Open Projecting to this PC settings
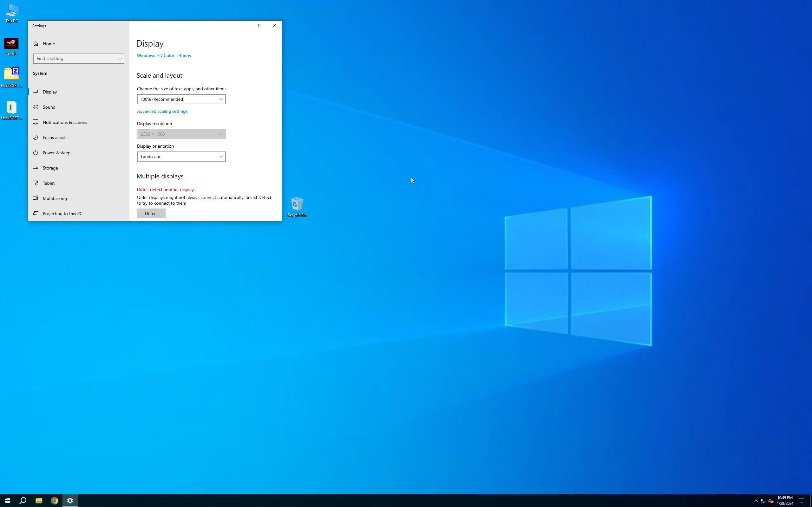The width and height of the screenshot is (812, 507). (62, 214)
